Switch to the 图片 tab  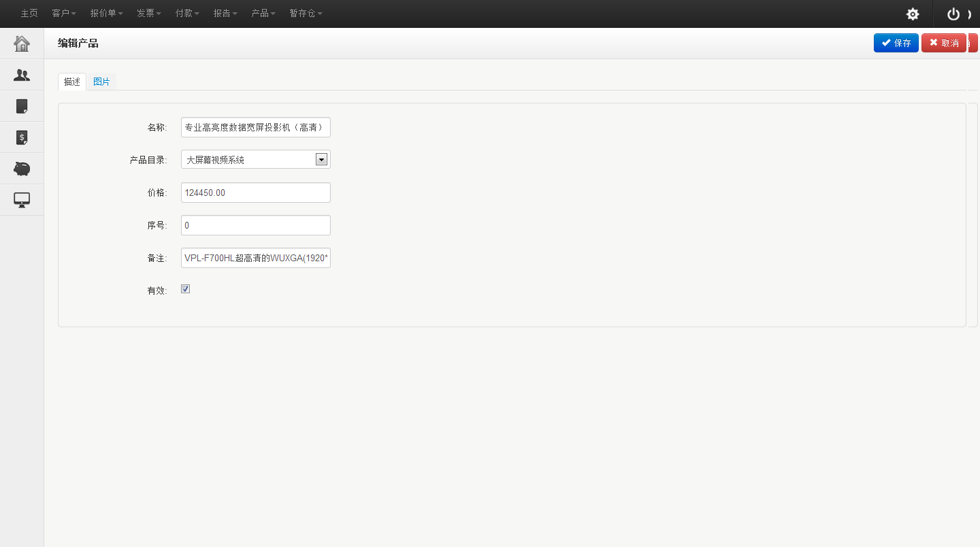coord(101,82)
